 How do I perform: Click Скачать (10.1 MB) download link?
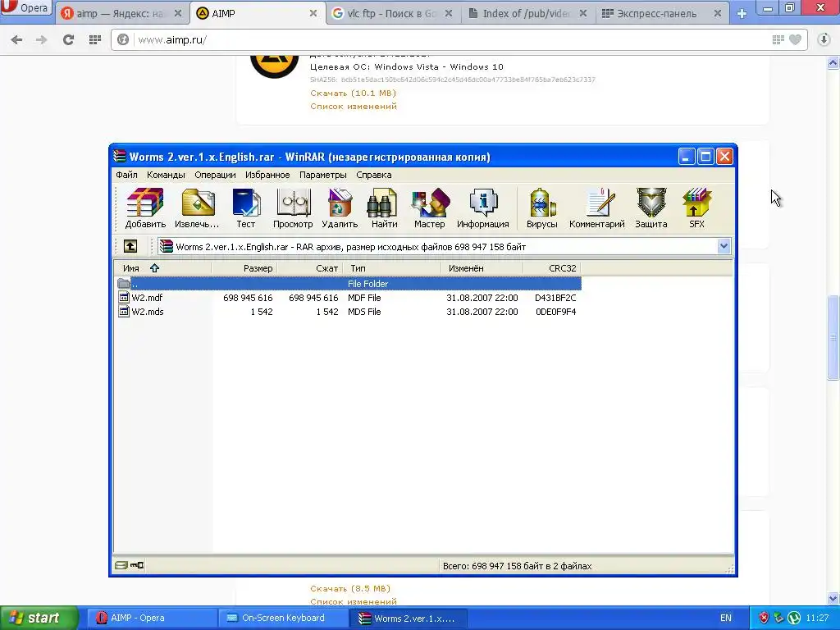point(353,93)
